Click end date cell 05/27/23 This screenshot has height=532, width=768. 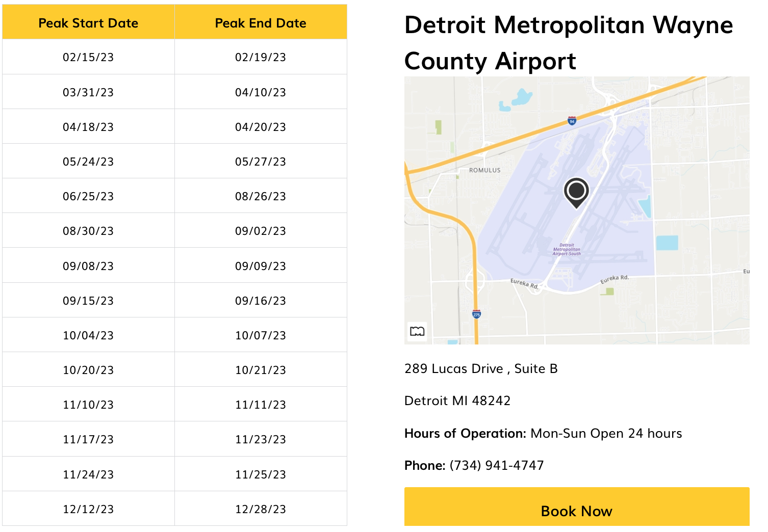(261, 161)
